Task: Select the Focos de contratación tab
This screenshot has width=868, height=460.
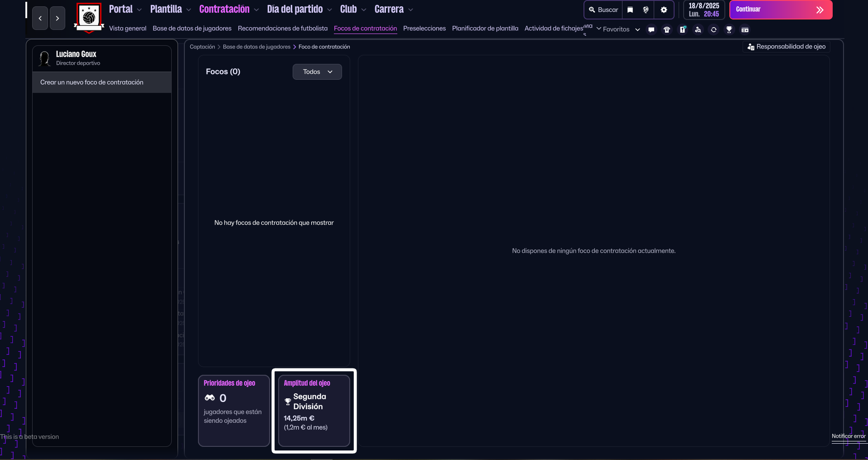Action: click(x=365, y=29)
